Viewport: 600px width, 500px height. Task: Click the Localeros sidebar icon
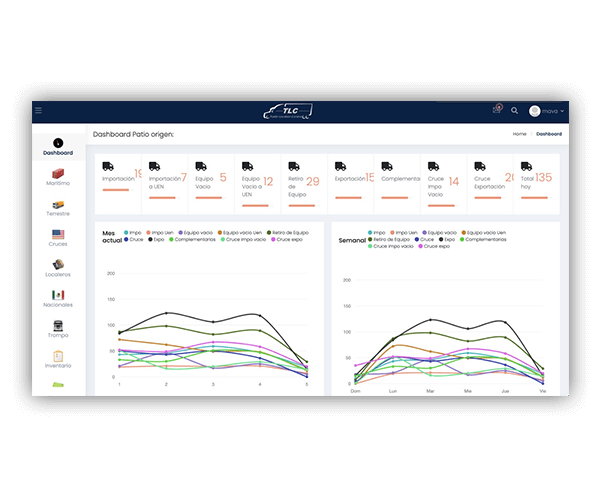(58, 265)
